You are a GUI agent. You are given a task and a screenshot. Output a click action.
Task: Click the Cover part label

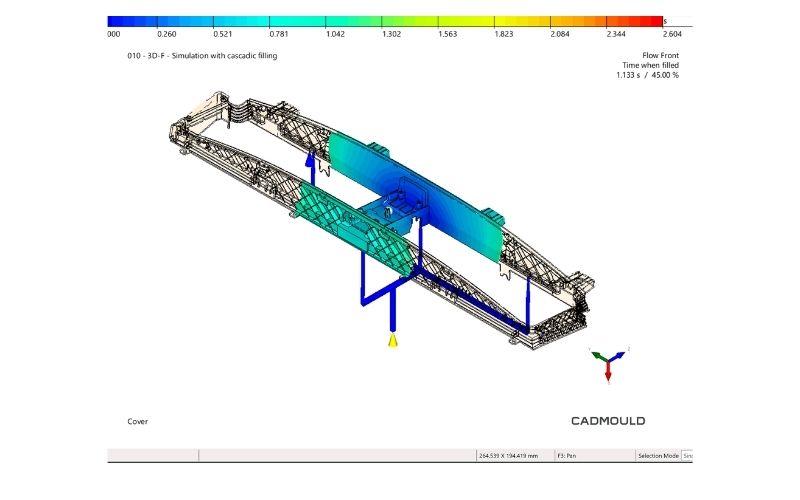point(137,421)
